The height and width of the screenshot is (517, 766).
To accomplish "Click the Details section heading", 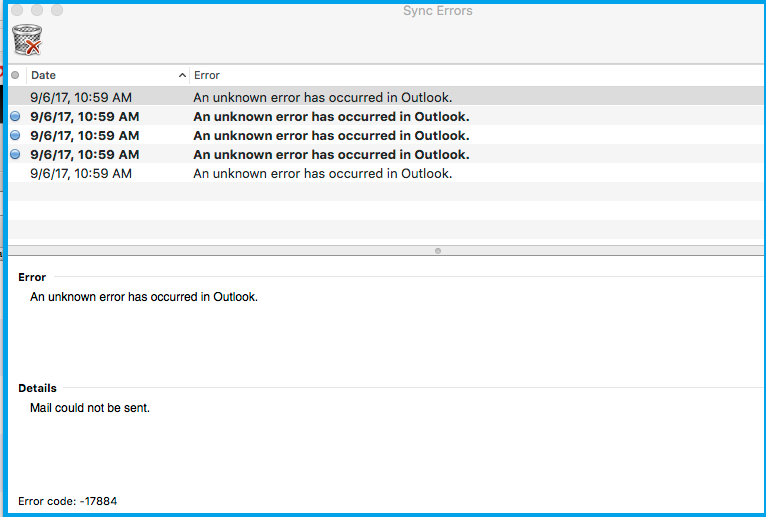I will pyautogui.click(x=37, y=388).
